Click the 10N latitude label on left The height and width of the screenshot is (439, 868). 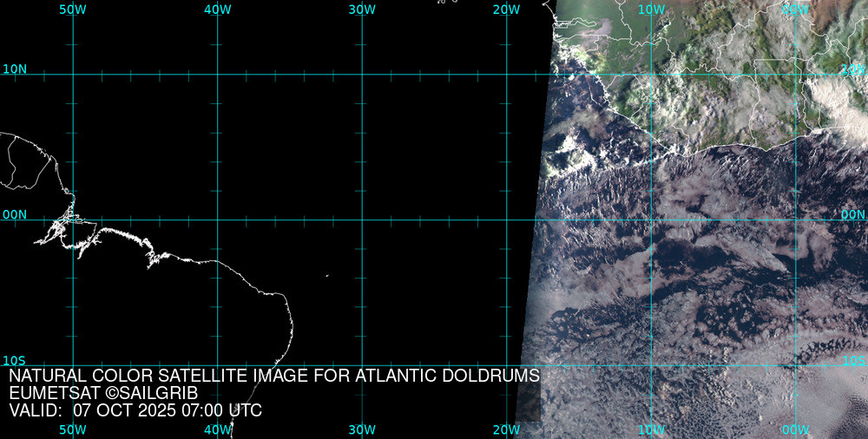tap(14, 69)
